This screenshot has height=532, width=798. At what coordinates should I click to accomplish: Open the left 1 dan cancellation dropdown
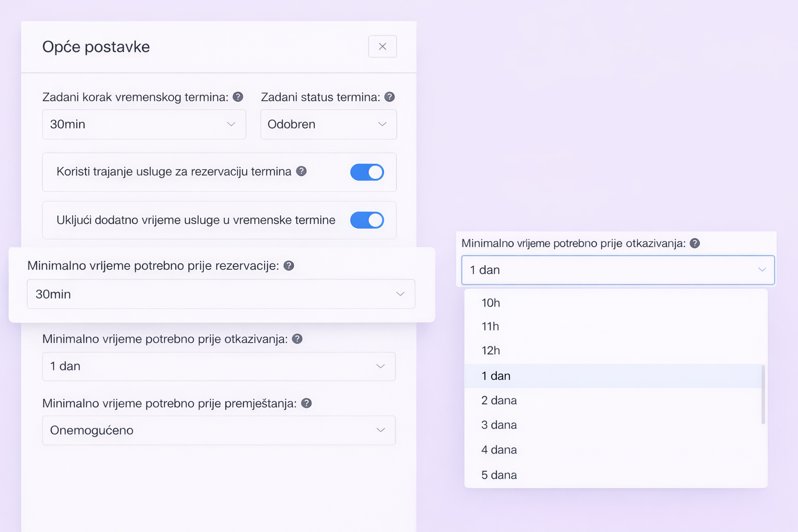pyautogui.click(x=219, y=366)
